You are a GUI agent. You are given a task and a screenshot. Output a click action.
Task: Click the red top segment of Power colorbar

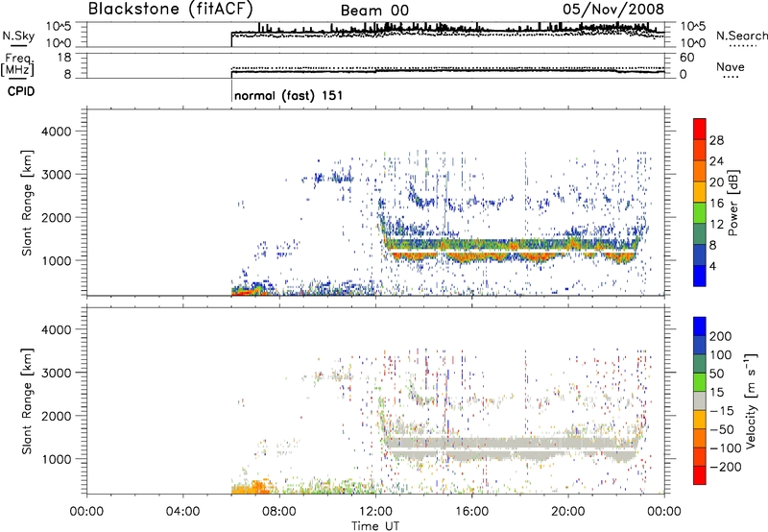click(x=700, y=129)
